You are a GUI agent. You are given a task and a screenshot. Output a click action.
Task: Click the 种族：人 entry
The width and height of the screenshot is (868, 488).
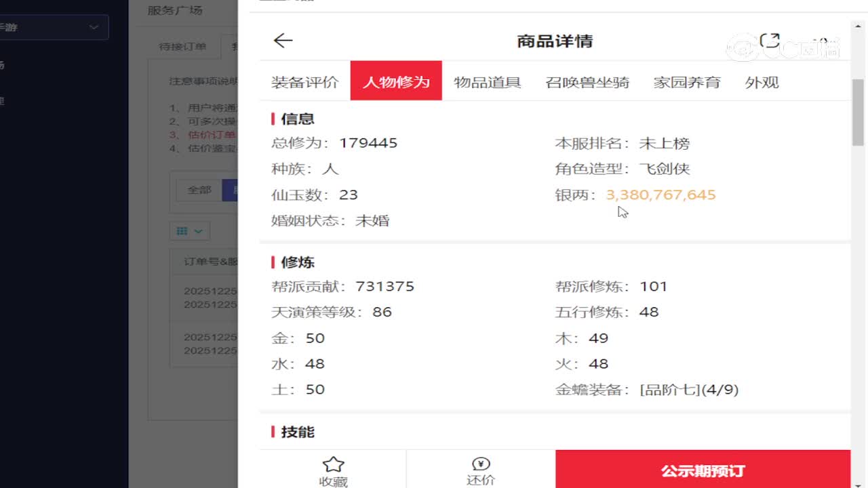pyautogui.click(x=304, y=169)
